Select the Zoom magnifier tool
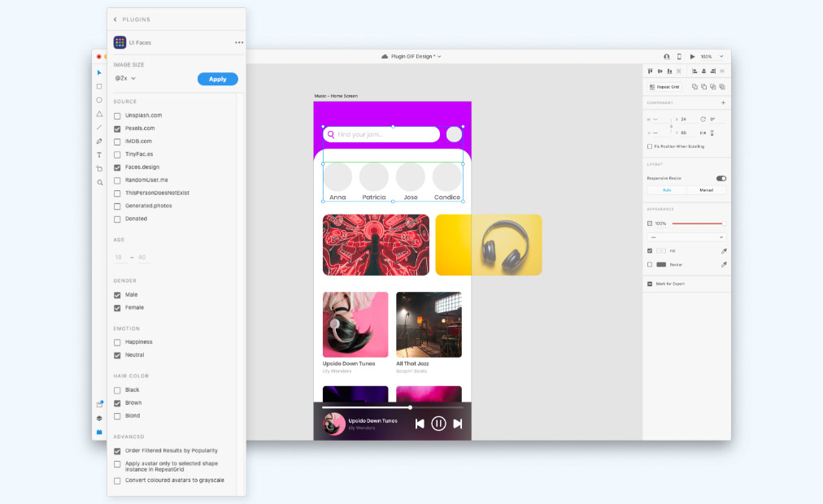Screen dimensions: 823x504 pos(100,183)
